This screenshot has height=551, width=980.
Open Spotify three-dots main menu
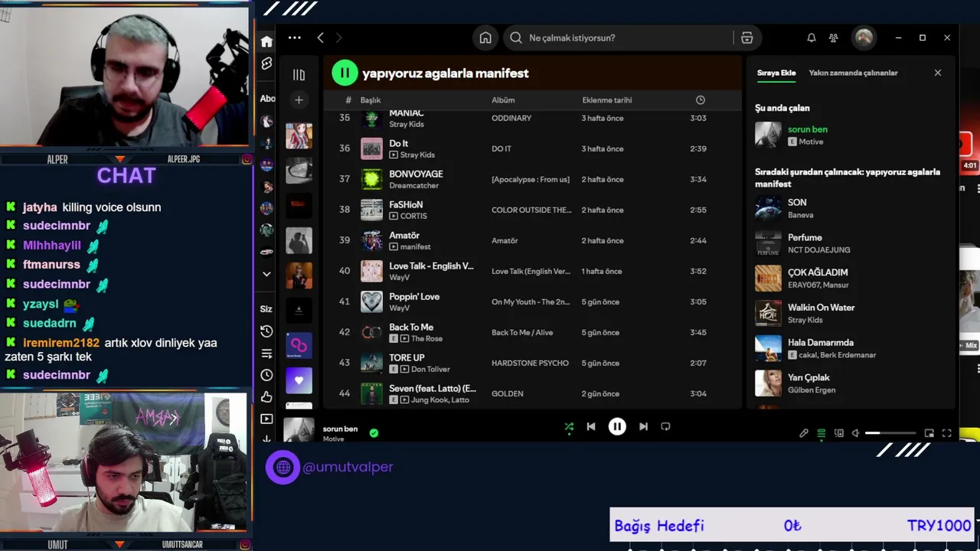tap(295, 37)
